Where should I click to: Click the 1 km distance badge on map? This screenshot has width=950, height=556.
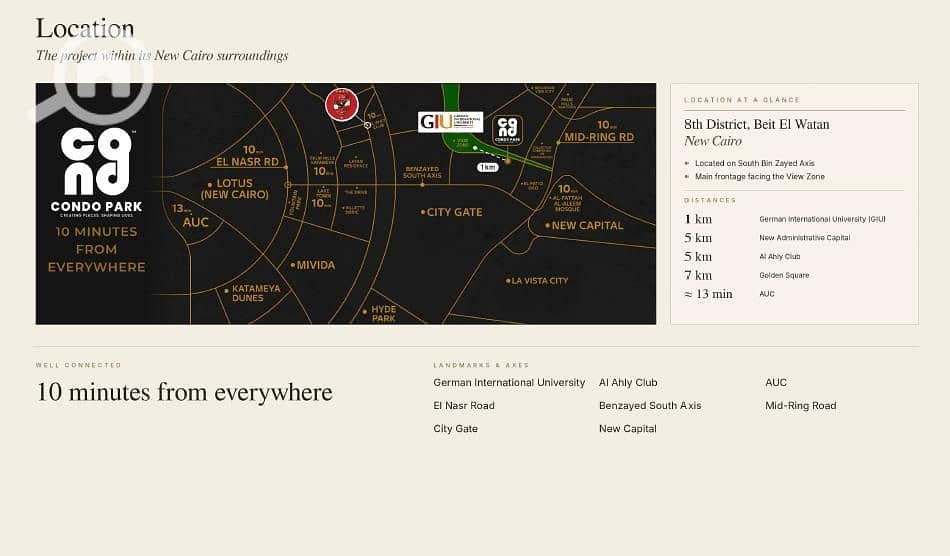click(488, 167)
